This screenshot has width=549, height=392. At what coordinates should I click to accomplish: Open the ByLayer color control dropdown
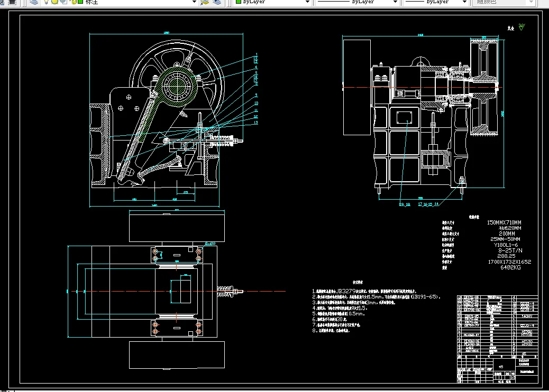(x=307, y=2)
